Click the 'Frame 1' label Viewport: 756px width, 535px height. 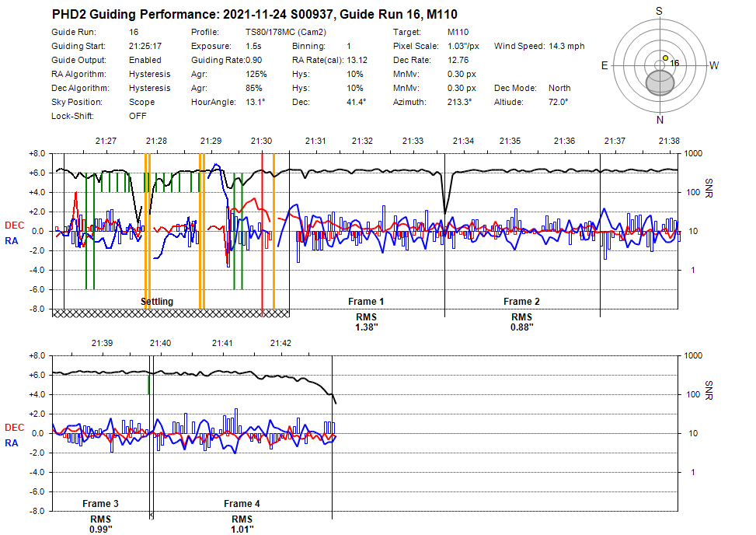(x=366, y=302)
